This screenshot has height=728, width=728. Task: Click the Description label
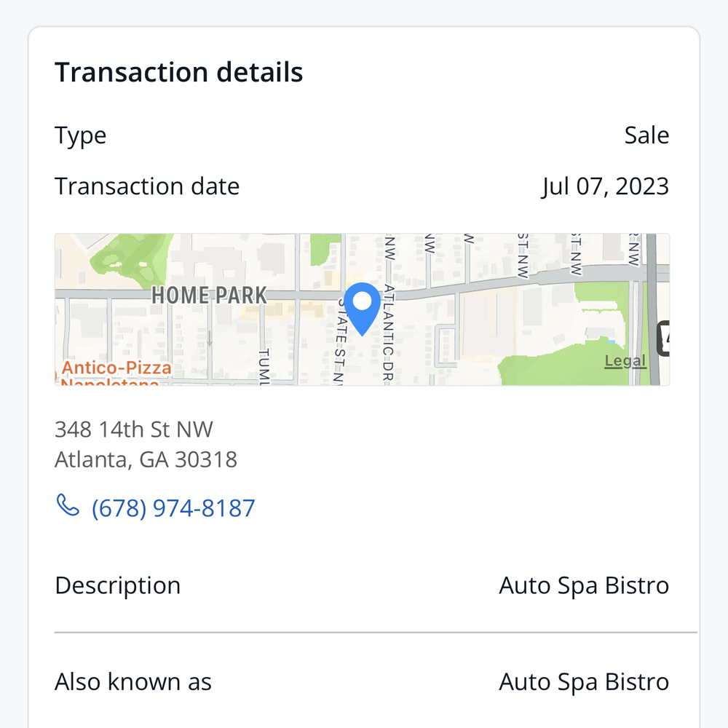point(117,586)
